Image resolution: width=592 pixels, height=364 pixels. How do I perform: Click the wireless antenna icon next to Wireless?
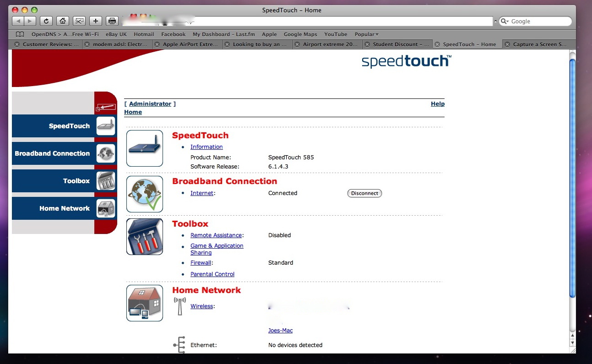point(179,306)
